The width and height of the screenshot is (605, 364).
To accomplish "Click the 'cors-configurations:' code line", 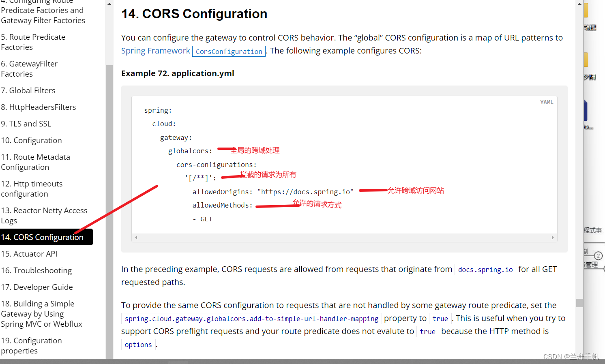I will point(217,165).
